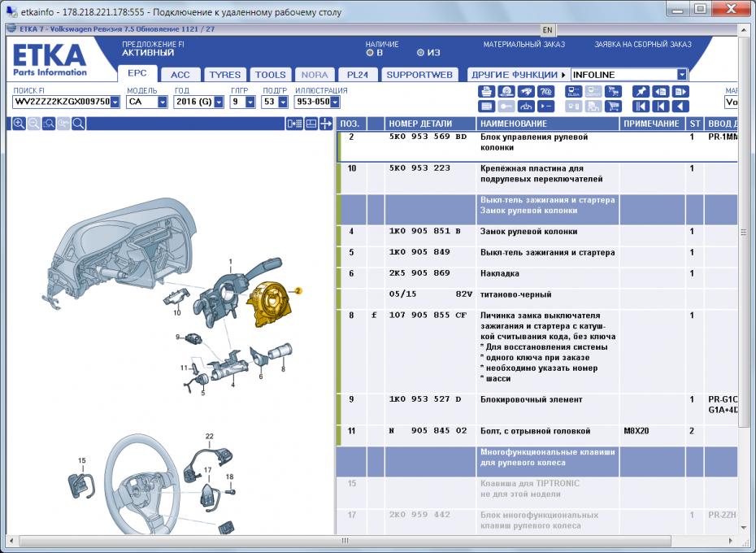This screenshot has width=756, height=553.
Task: Open the PL24 tab
Action: 357,74
